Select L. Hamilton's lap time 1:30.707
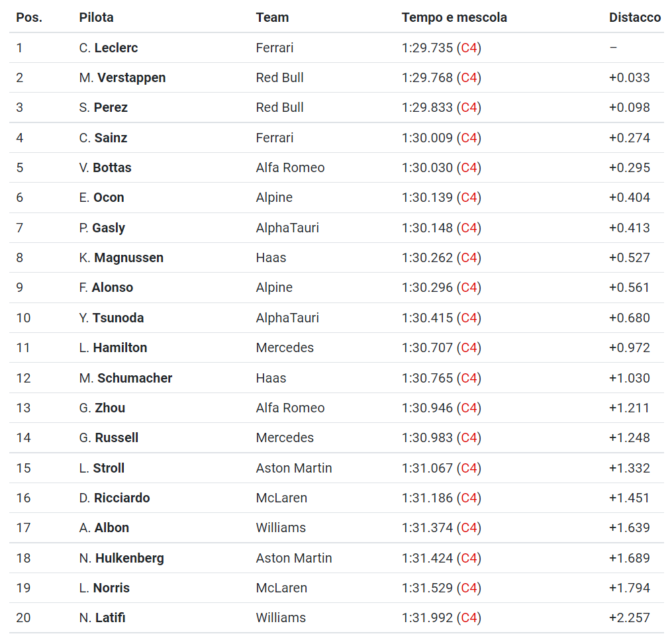The height and width of the screenshot is (644, 672). [x=427, y=347]
